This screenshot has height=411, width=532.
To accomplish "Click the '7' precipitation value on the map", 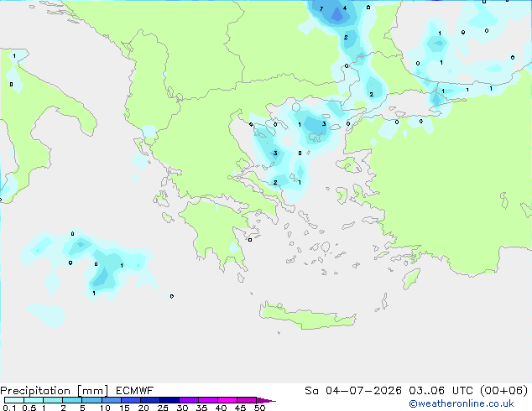I will (x=321, y=9).
